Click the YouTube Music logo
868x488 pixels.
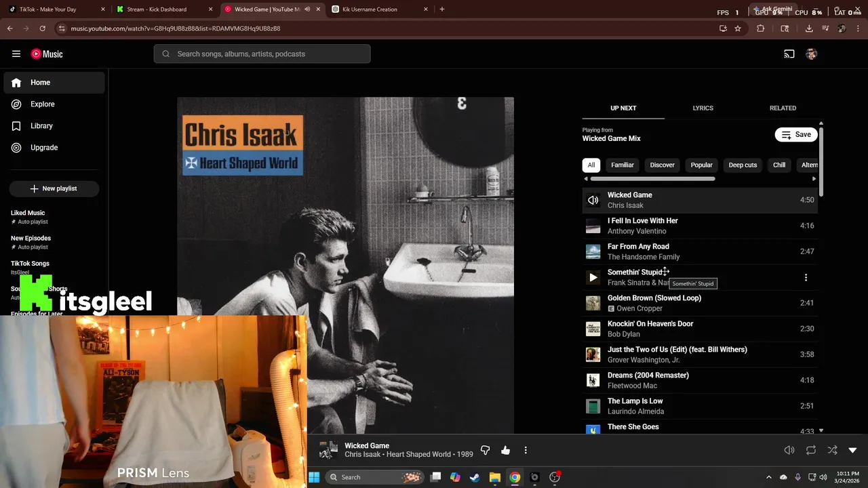point(47,54)
